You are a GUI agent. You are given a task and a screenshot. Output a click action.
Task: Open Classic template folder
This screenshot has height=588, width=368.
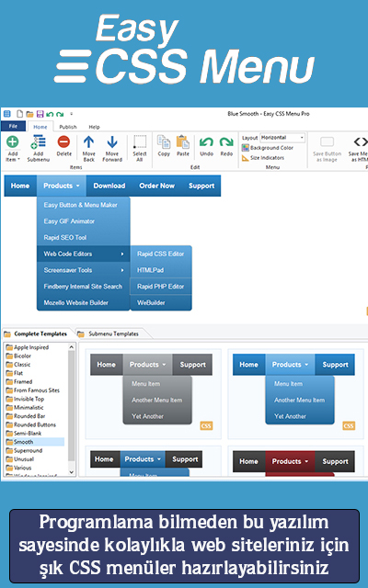coord(18,365)
